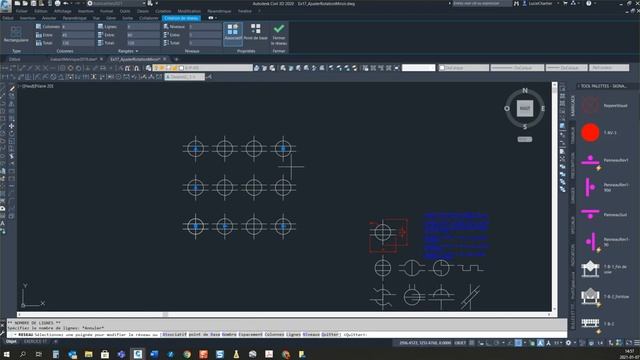Viewport: 640px width, 360px height.
Task: Click the Quitter option in command line
Action: tap(331, 335)
